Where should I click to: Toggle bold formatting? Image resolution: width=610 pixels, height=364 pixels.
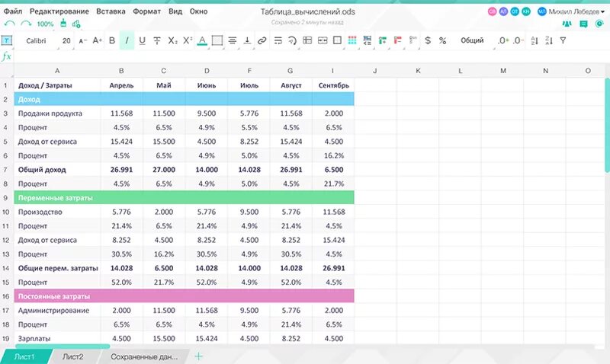[x=112, y=40]
